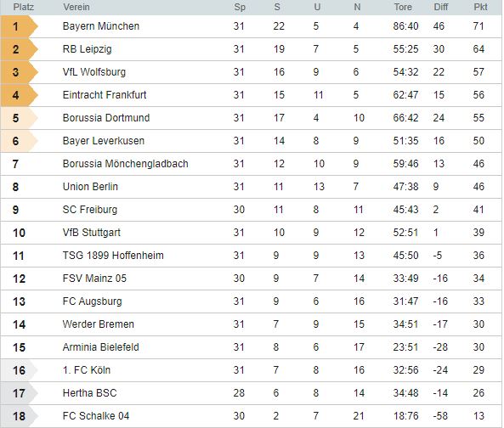Select the Eintracht Frankfurt team name
Image resolution: width=504 pixels, height=428 pixels.
tap(105, 95)
